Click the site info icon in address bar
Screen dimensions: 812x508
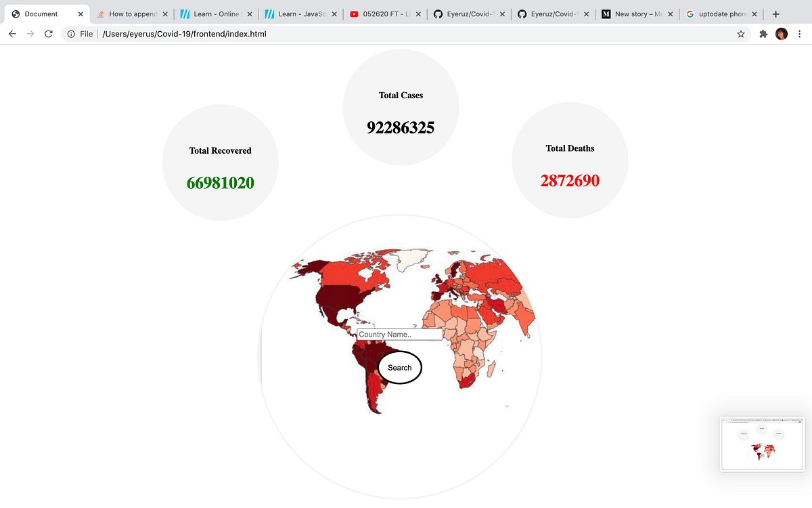71,34
